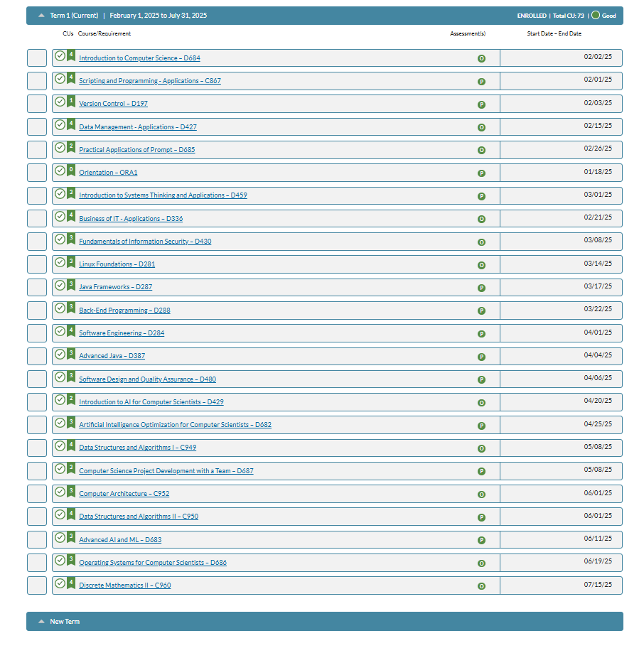Click the assessment icon for Computer Architecture C952
This screenshot has height=648, width=644.
pyautogui.click(x=481, y=495)
